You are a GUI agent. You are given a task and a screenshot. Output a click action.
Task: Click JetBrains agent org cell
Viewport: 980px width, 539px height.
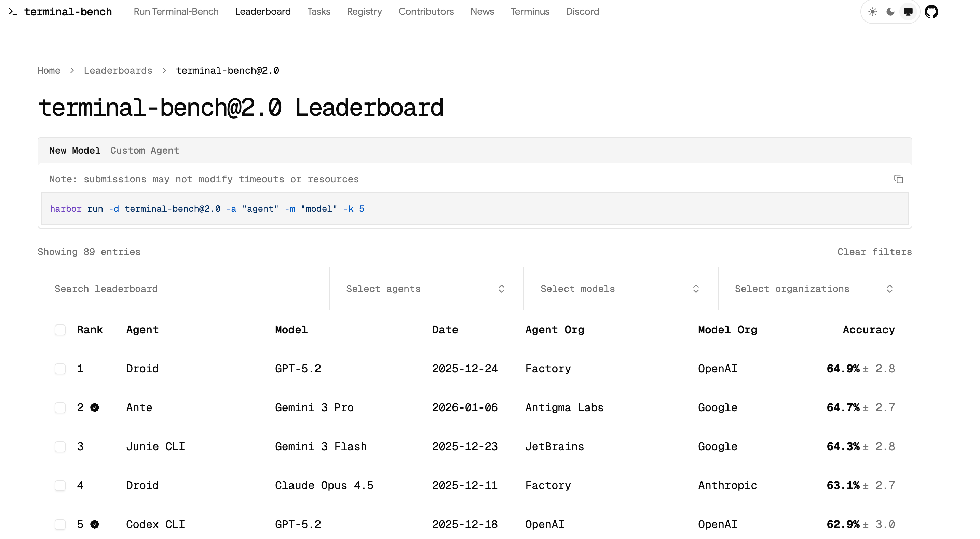click(x=554, y=446)
